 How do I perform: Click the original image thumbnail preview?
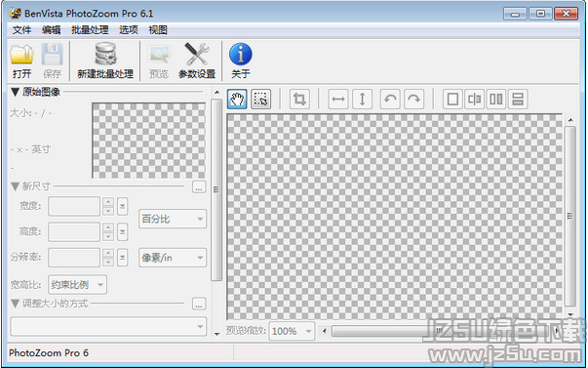pyautogui.click(x=149, y=141)
